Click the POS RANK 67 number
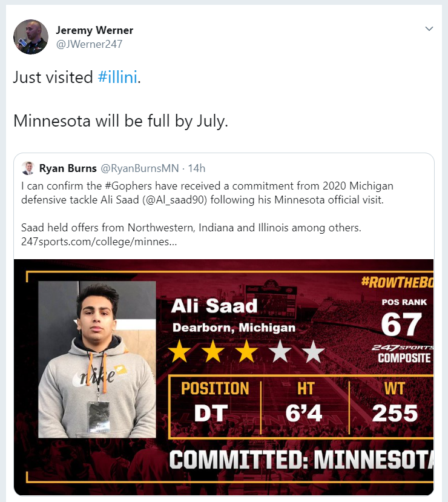The height and width of the screenshot is (502, 448). [401, 325]
